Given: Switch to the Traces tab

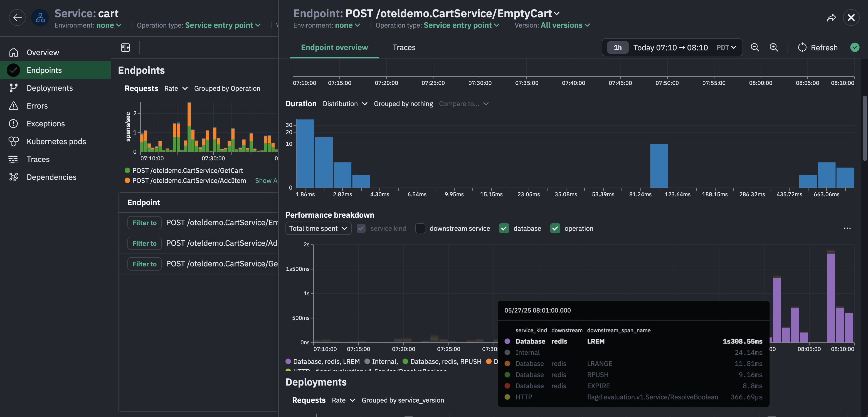Looking at the screenshot, I should [x=404, y=48].
